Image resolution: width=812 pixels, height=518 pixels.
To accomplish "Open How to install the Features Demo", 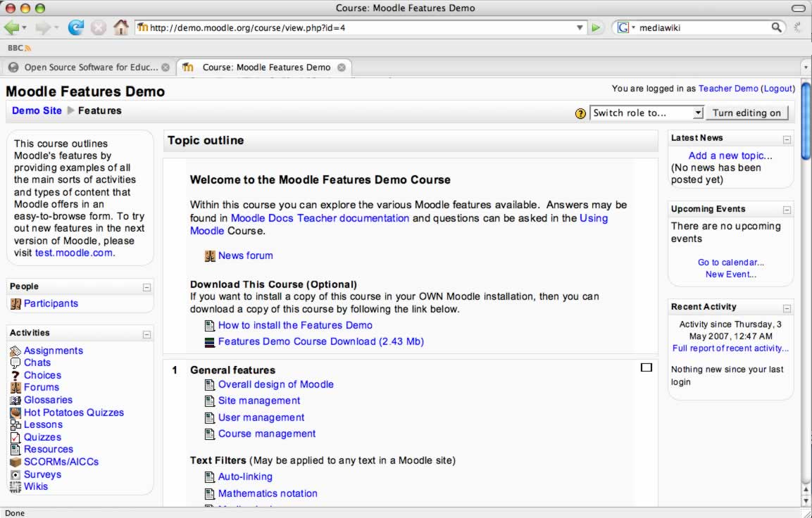I will [x=295, y=325].
